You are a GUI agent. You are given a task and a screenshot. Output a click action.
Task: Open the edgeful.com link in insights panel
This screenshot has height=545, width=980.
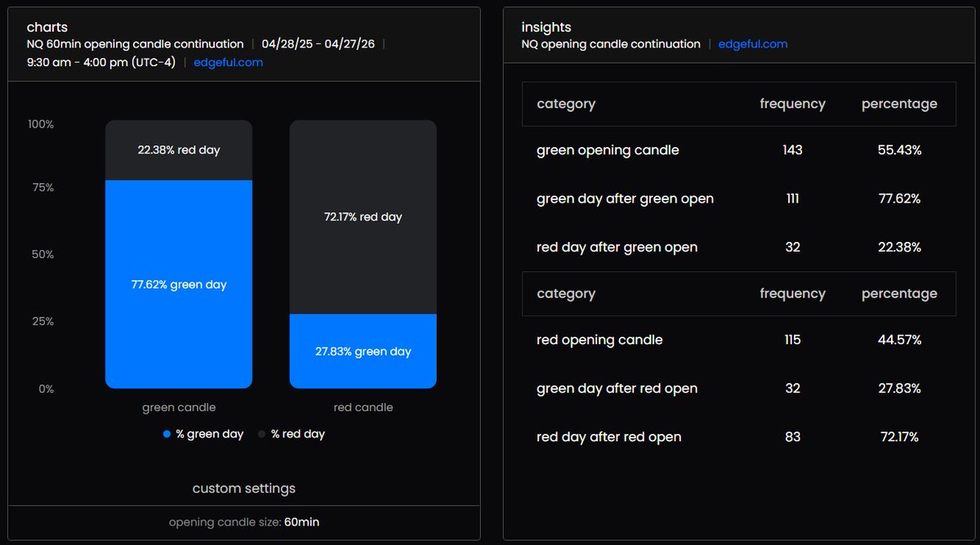(753, 44)
